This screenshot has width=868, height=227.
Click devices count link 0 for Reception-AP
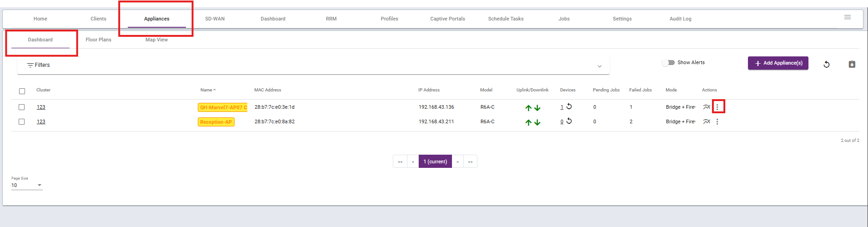562,122
